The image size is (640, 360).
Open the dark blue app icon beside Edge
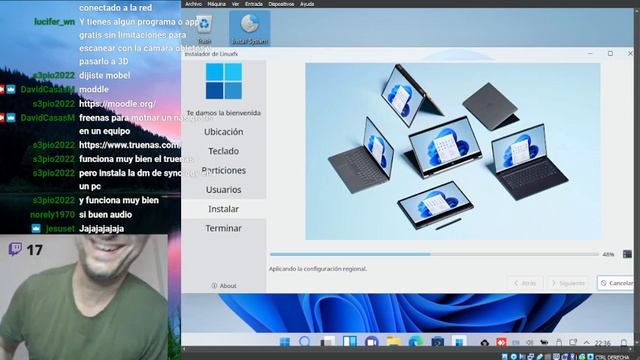pos(438,342)
